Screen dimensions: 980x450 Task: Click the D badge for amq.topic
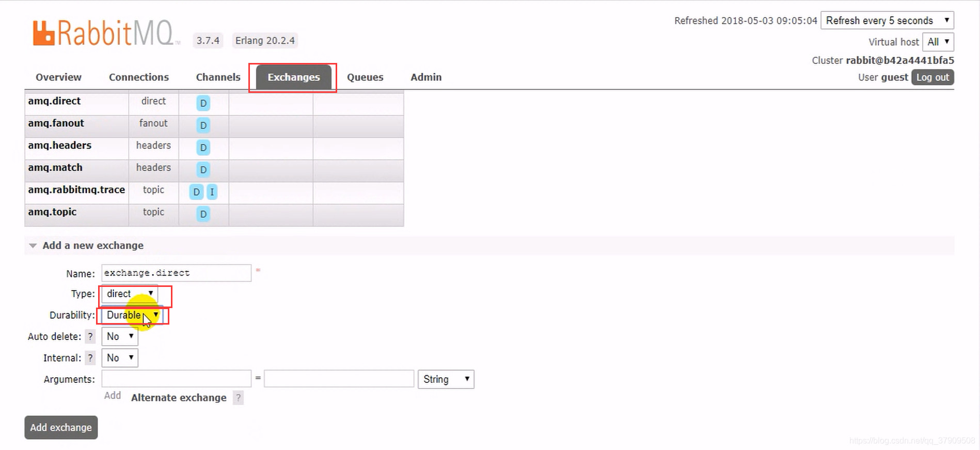(203, 214)
